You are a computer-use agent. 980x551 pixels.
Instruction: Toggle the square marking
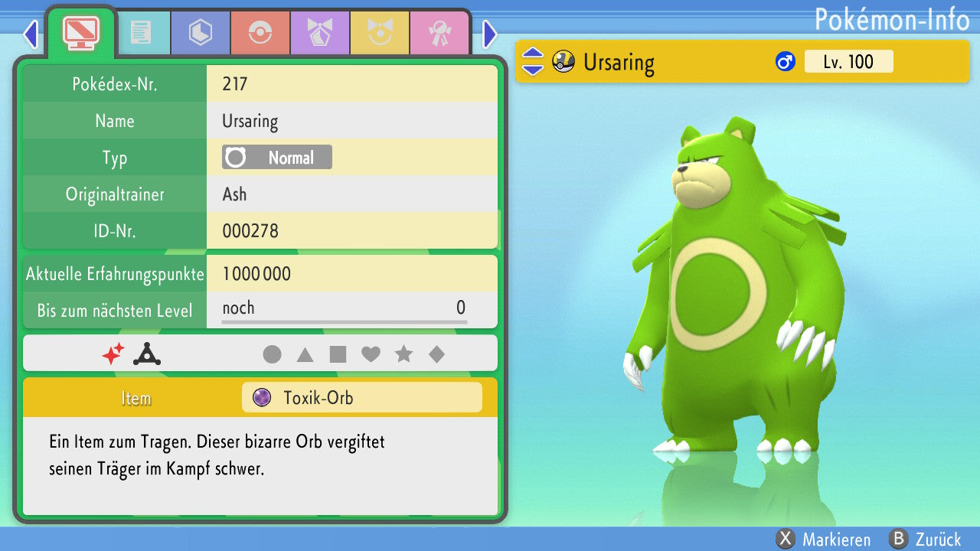[338, 354]
